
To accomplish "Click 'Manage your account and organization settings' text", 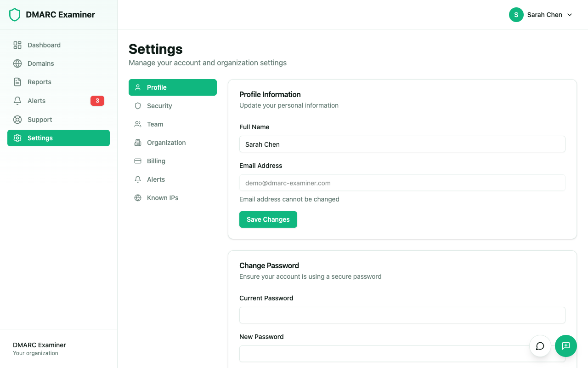I will 208,63.
